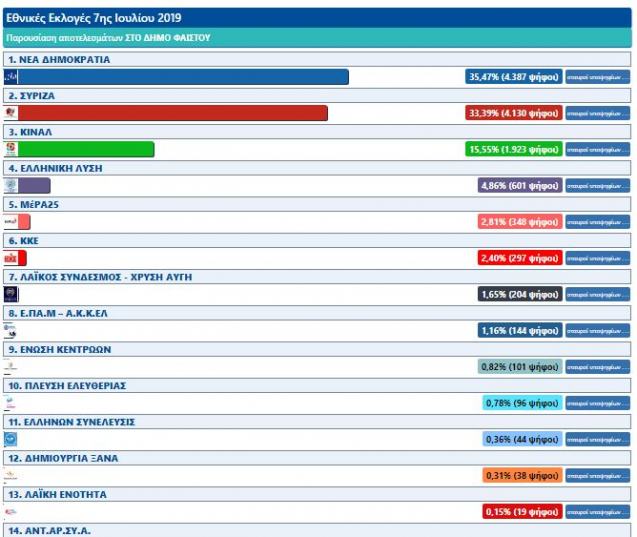
Task: Click the ΕΛΛΗΝΩΝ ΣΥΝΕΛΕΥΣΙΣ party logo
Action: [x=11, y=439]
